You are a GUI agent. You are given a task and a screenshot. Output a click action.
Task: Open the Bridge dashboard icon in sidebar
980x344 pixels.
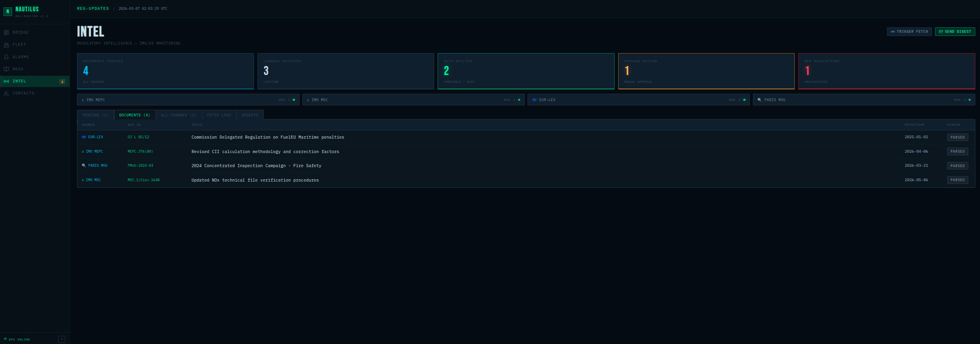pos(6,32)
